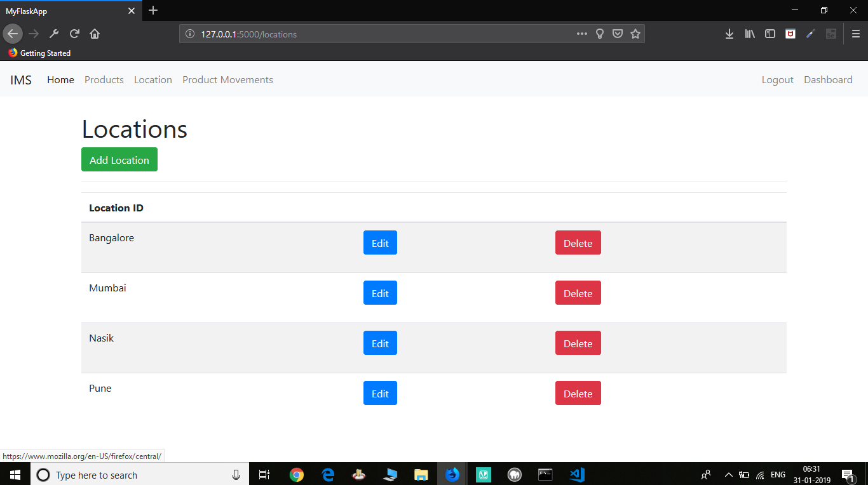
Task: Expand hidden system tray icons chevron
Action: coord(728,474)
